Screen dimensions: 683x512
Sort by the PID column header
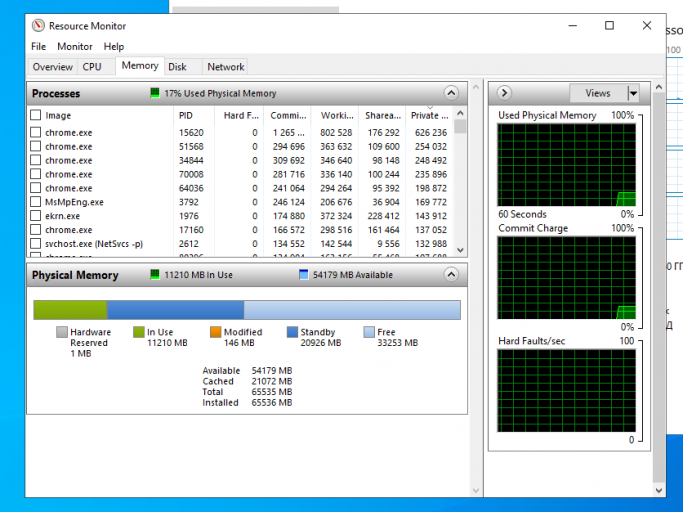(194, 115)
